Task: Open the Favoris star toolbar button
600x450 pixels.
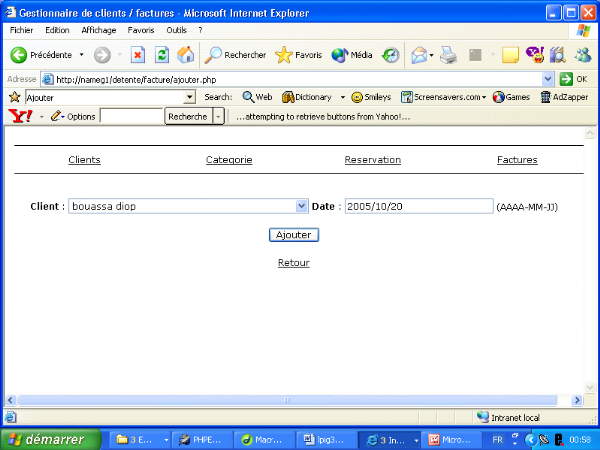Action: pos(298,55)
